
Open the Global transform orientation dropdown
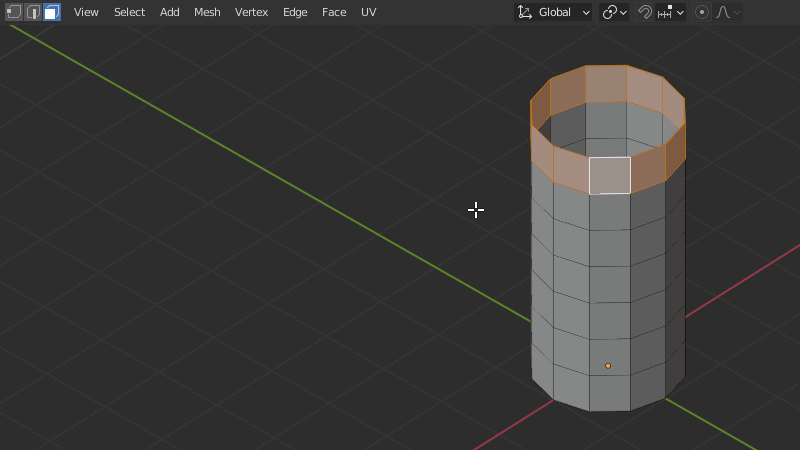click(x=554, y=12)
